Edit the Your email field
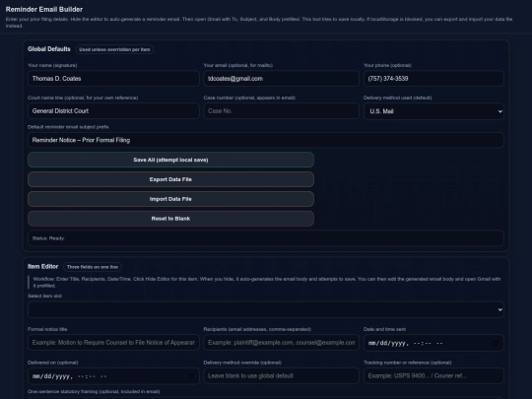The image size is (532, 399). (x=281, y=79)
